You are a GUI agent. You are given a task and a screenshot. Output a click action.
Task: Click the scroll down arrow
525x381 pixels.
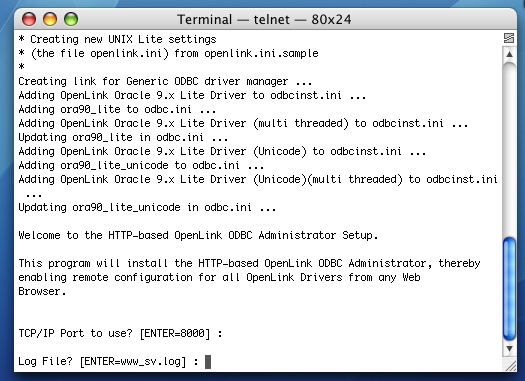[509, 349]
